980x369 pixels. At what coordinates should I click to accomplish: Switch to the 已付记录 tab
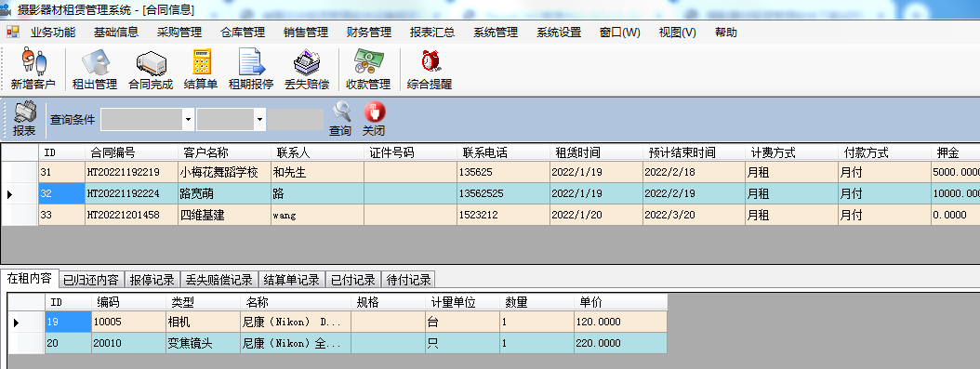[353, 280]
